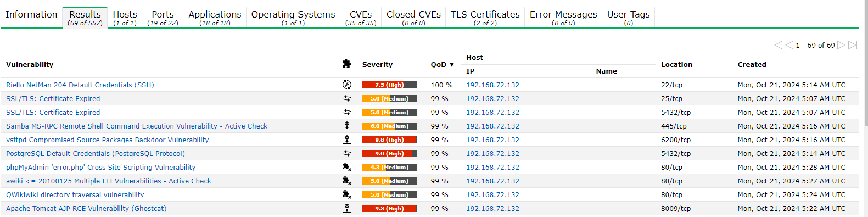Click the page vertical scrollbar

(x=866, y=63)
